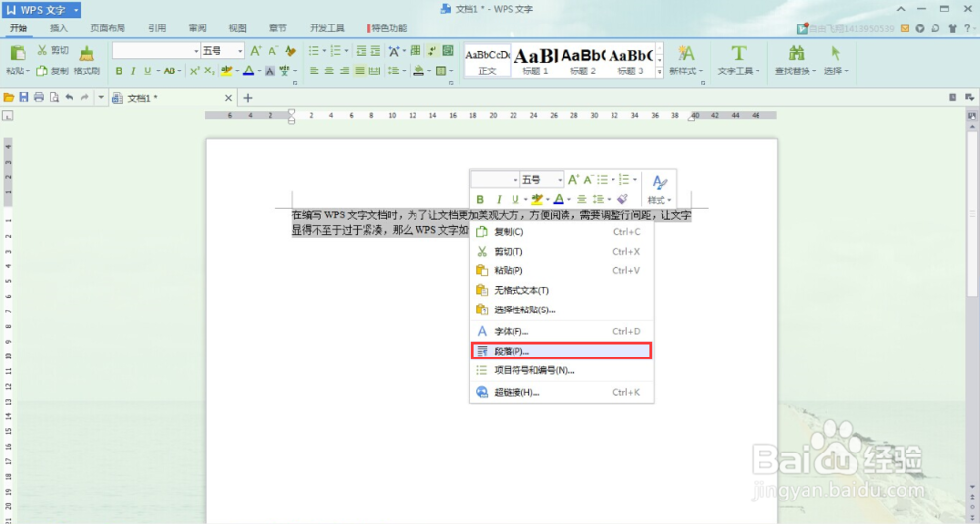Apply character shading with ribbon A icon
This screenshot has height=524, width=980.
(x=269, y=71)
